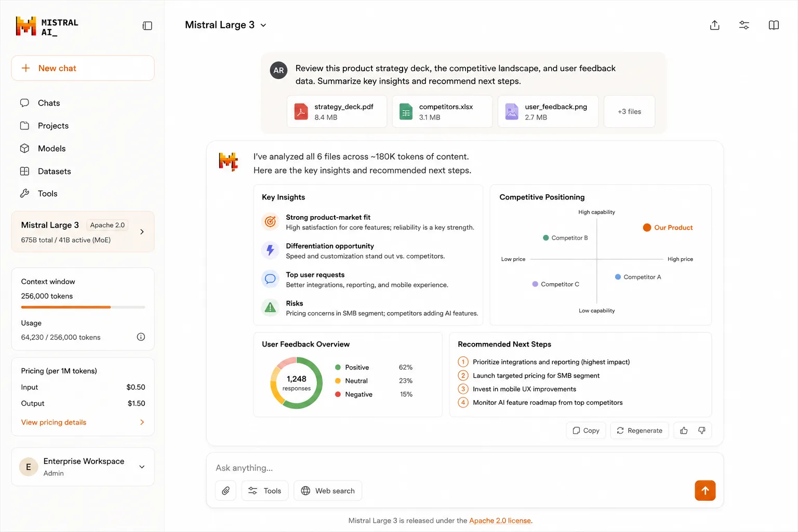Click the AR user avatar

tap(279, 70)
